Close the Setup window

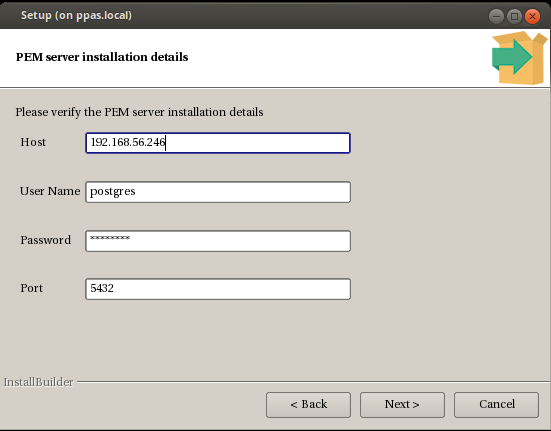pyautogui.click(x=532, y=16)
